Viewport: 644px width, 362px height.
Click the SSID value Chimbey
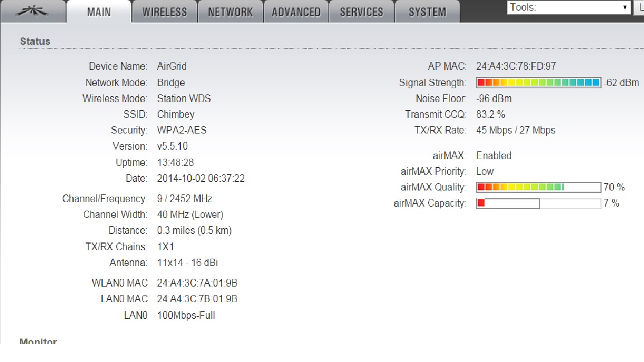coord(176,115)
